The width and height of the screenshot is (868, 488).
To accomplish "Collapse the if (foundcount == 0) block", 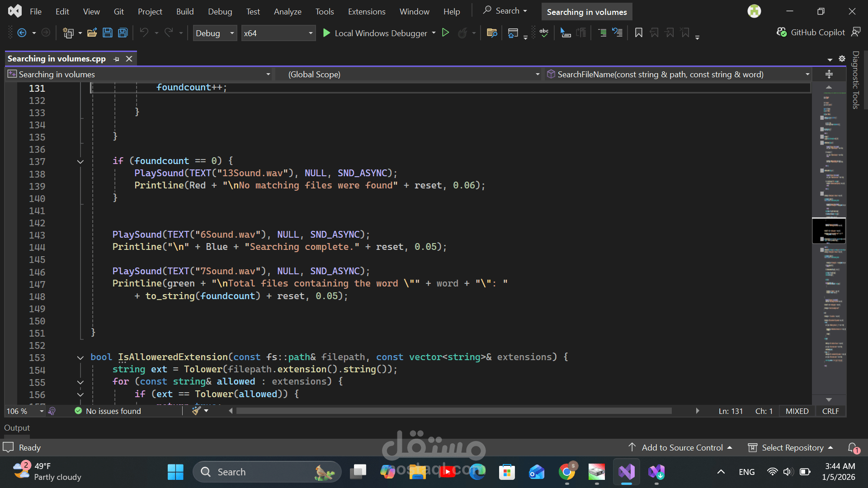I will point(80,161).
